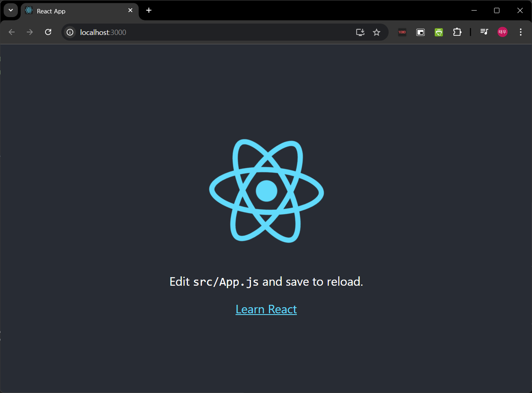Reload the localhost page
This screenshot has height=393, width=532.
point(48,32)
